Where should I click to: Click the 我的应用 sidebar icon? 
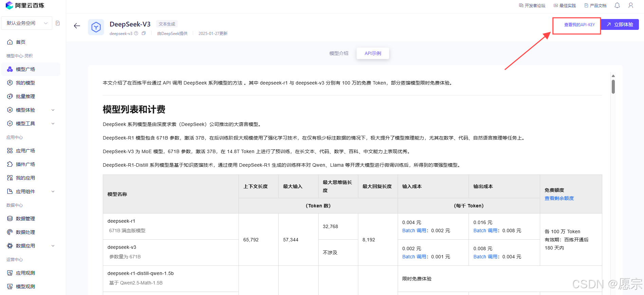pyautogui.click(x=10, y=178)
